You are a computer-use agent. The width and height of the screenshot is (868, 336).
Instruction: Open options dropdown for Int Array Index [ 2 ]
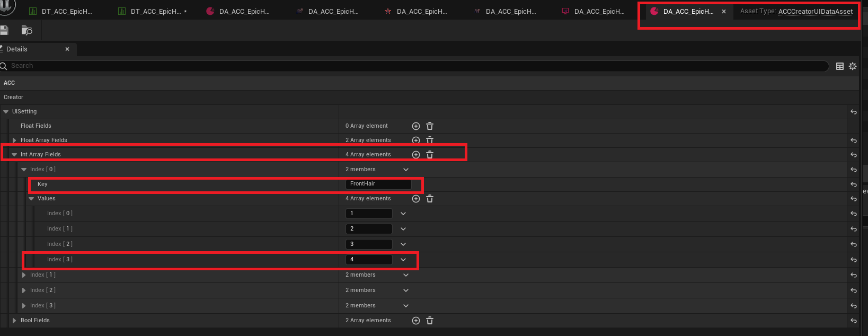tap(406, 290)
